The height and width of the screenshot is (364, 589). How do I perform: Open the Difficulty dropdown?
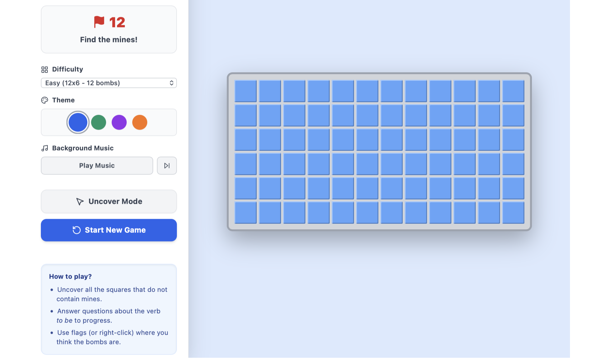pos(109,83)
